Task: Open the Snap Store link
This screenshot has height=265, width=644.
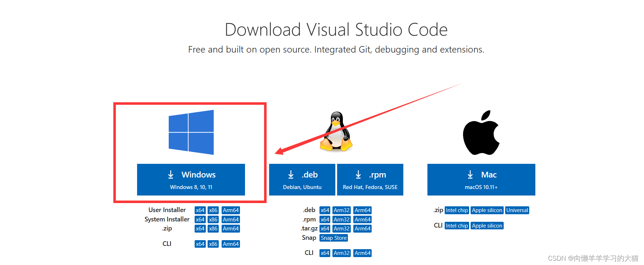Action: coord(334,238)
